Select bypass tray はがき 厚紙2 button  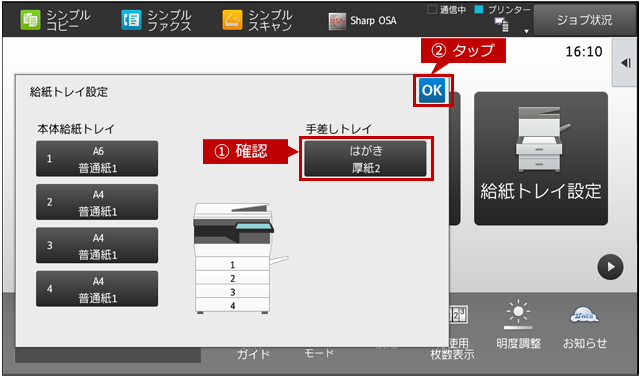pos(365,159)
